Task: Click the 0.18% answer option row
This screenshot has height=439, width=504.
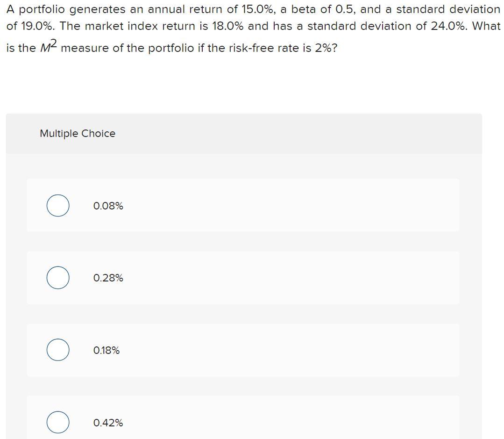Action: click(243, 350)
